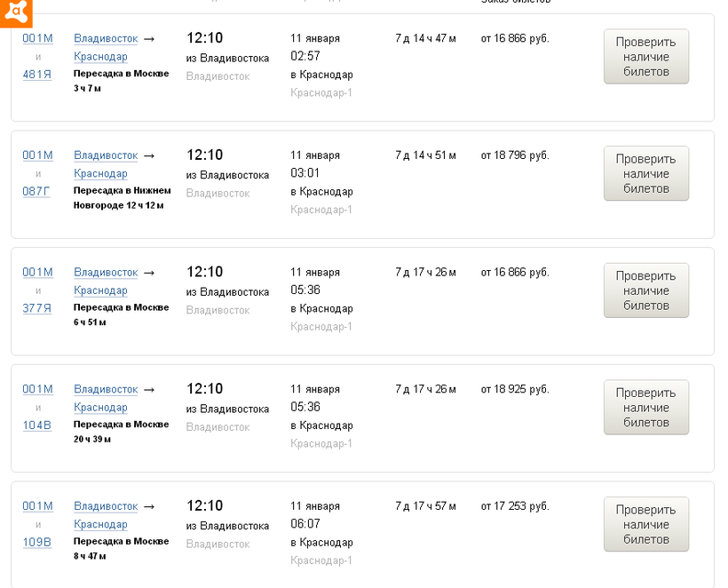The image size is (728, 588).
Task: Open train 109В link
Action: pyautogui.click(x=37, y=543)
